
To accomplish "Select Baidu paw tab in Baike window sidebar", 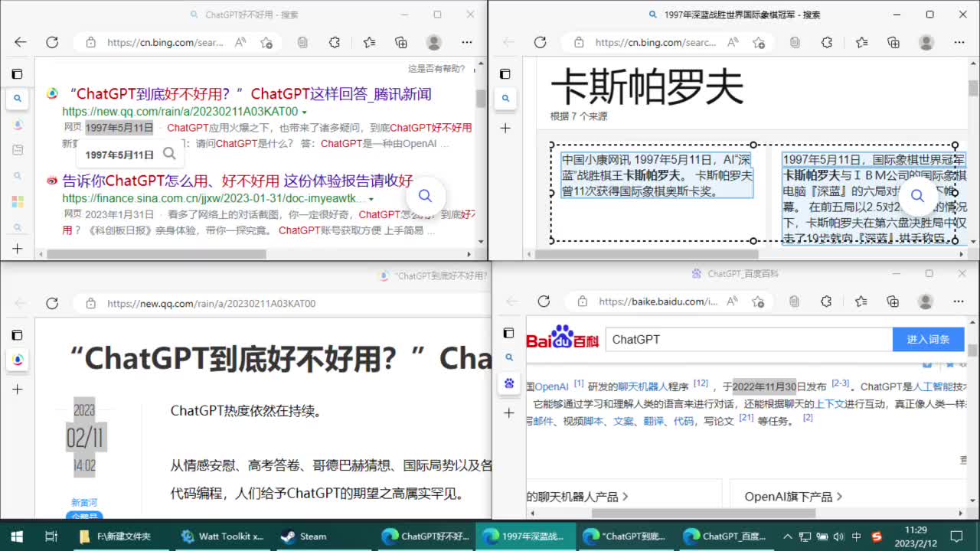I will point(509,383).
